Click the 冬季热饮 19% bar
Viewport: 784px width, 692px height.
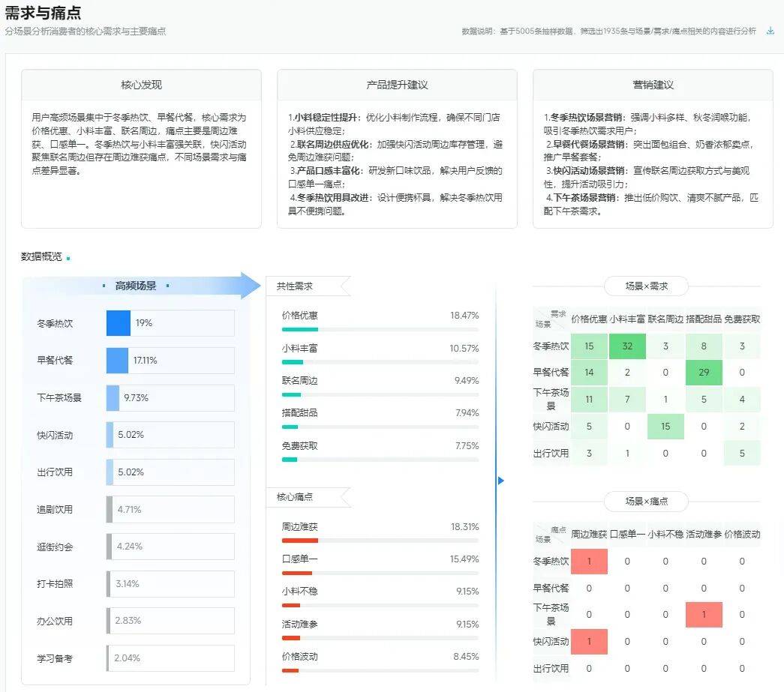coord(119,323)
